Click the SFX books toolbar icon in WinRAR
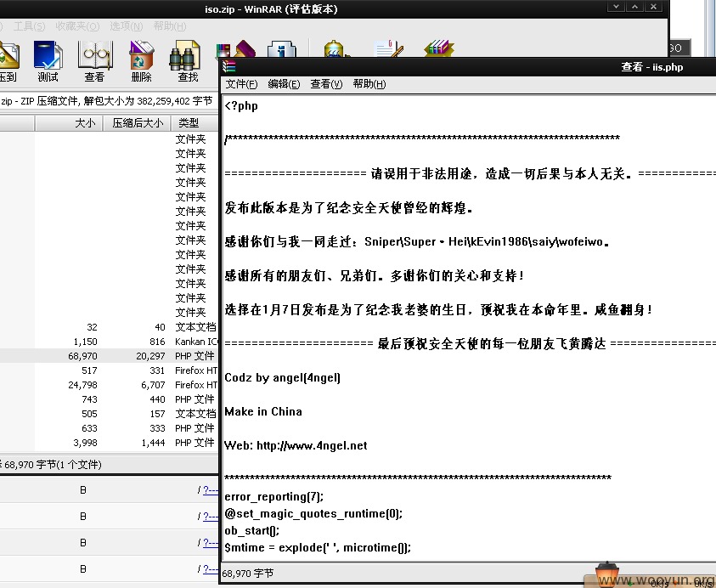Viewport: 716px width, 588px height. click(439, 48)
